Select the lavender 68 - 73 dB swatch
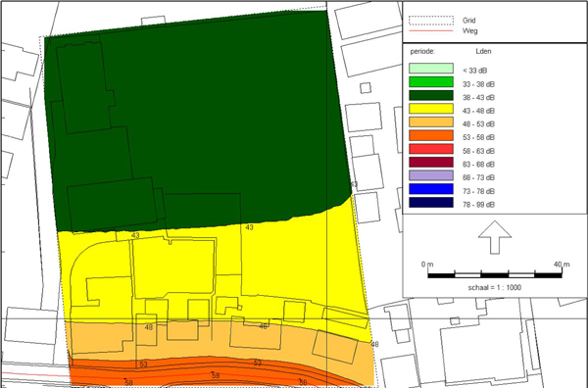This screenshot has width=588, height=388. (431, 175)
